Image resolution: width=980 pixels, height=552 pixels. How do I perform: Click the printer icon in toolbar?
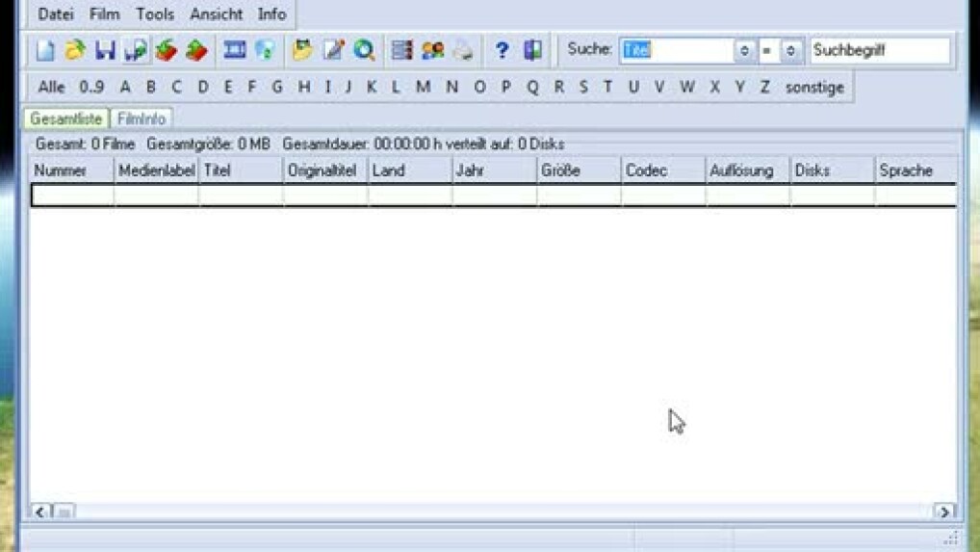(x=463, y=50)
